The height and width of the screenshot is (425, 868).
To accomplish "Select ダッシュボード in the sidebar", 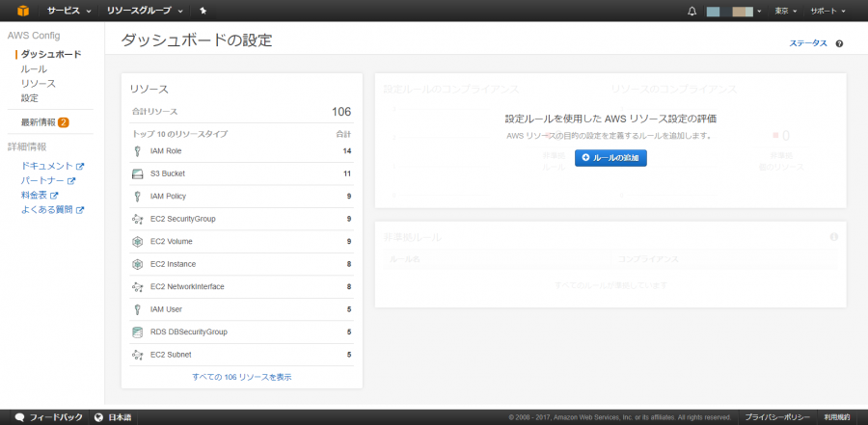I will [x=51, y=54].
